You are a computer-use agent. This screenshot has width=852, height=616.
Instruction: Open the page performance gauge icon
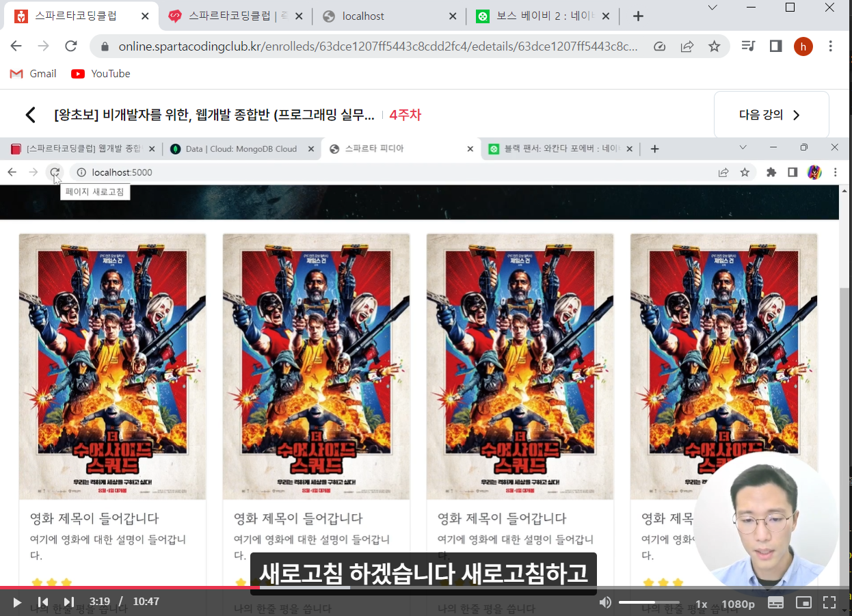(x=659, y=46)
